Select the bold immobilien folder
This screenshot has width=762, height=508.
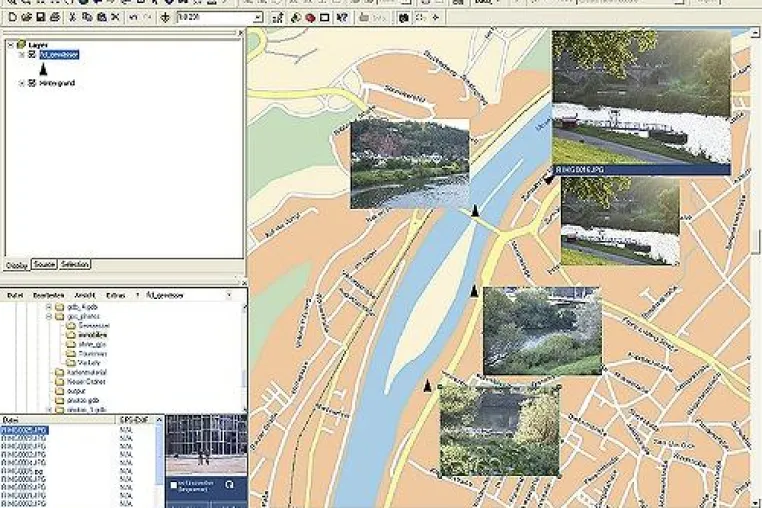tap(86, 335)
